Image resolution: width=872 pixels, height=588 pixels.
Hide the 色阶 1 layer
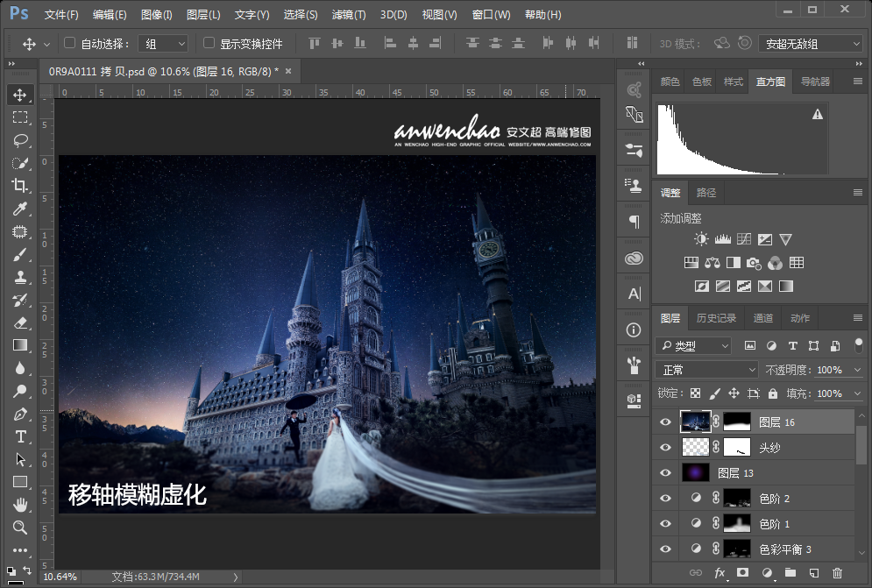[x=665, y=523]
